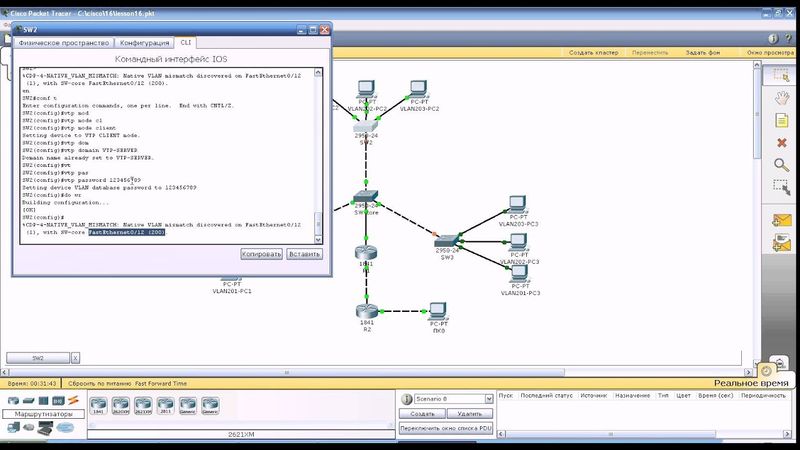The width and height of the screenshot is (800, 450).
Task: Click CLI terminal scrollbar down arrow
Action: coord(318,240)
